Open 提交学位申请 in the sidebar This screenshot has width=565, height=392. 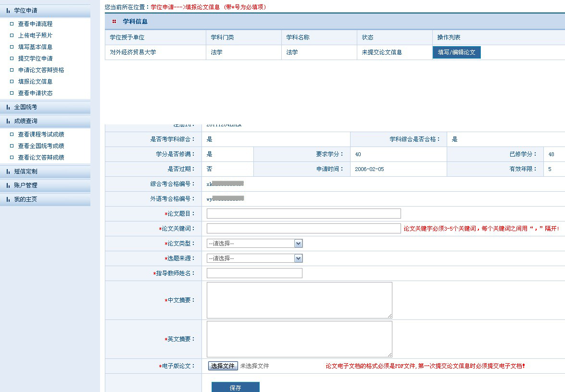coord(35,58)
